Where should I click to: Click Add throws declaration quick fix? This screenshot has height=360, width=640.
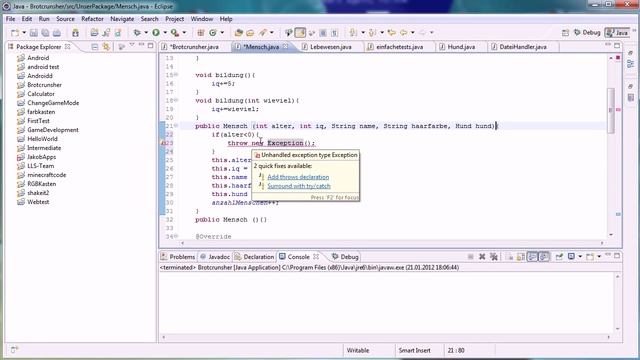298,177
